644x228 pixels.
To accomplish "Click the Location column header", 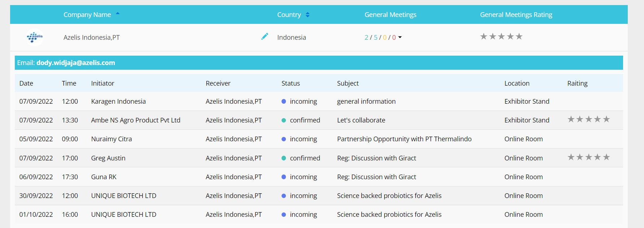I will tap(517, 83).
